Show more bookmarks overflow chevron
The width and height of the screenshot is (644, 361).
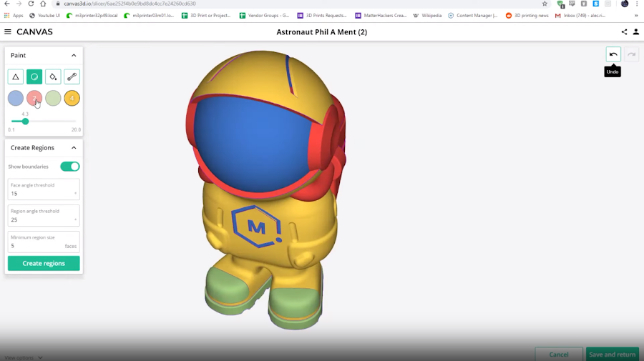[636, 16]
